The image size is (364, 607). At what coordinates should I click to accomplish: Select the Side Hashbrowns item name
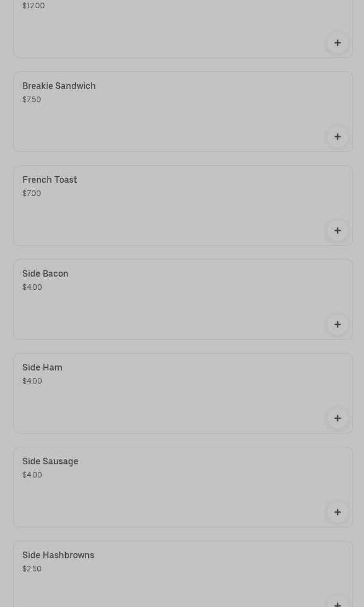pyautogui.click(x=58, y=555)
